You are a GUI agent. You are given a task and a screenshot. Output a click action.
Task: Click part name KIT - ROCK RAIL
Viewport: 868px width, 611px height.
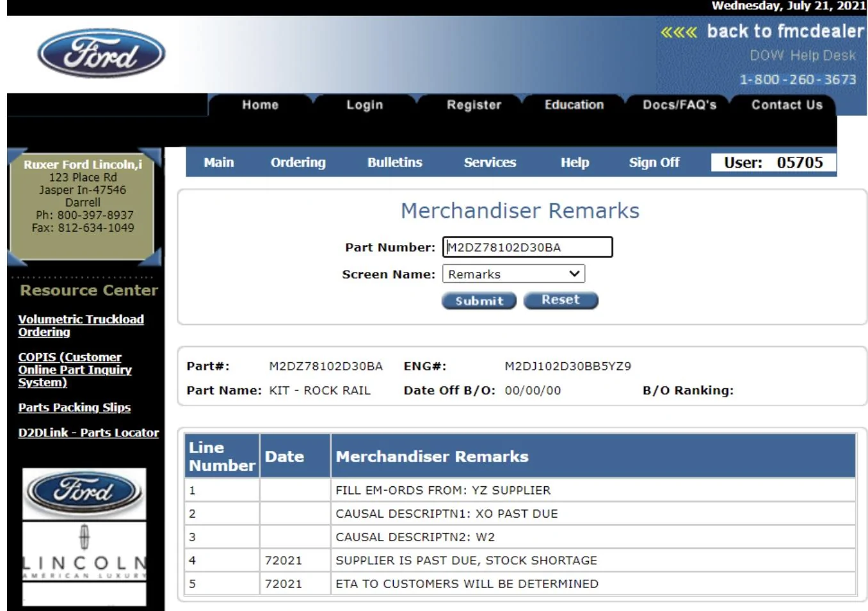coord(319,390)
